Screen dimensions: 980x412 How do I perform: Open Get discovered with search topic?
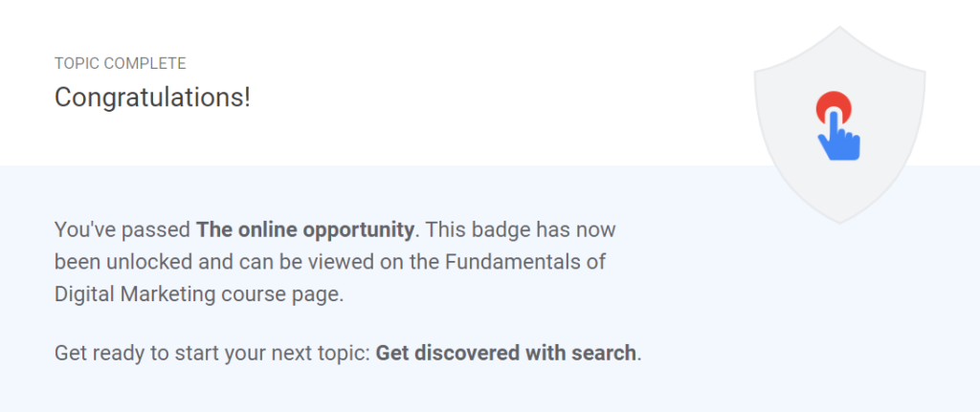505,354
